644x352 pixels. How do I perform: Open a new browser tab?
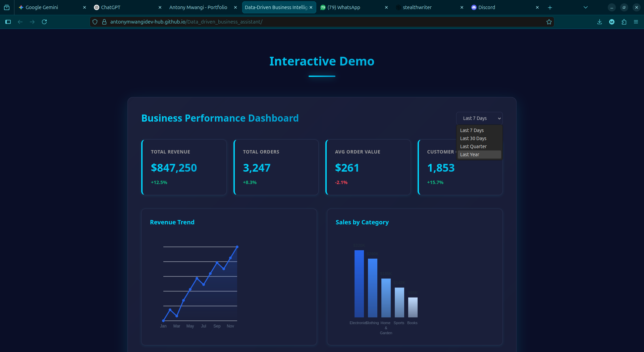pyautogui.click(x=550, y=7)
